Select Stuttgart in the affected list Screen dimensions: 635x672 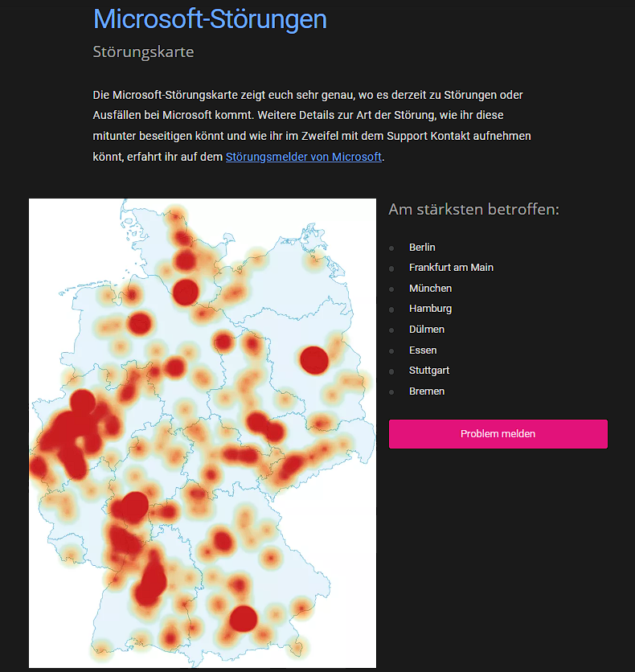429,371
